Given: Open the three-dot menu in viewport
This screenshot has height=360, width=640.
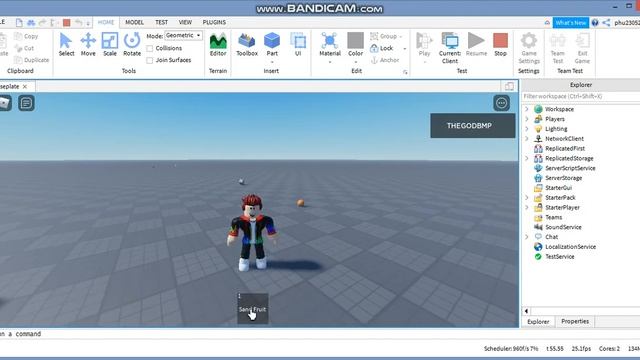Looking at the screenshot, I should pyautogui.click(x=501, y=103).
